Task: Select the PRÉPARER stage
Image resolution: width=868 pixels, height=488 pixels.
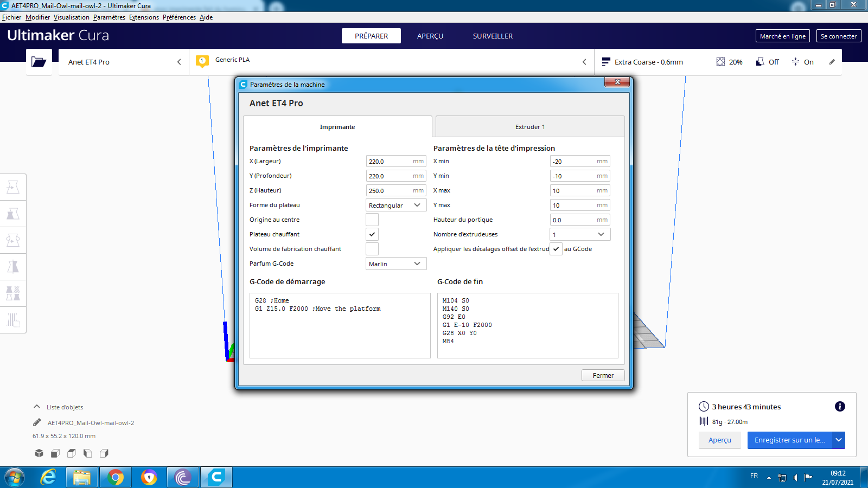Action: click(372, 36)
